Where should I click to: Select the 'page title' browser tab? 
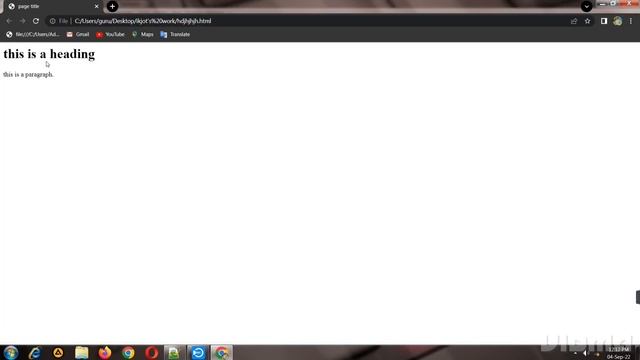52,6
